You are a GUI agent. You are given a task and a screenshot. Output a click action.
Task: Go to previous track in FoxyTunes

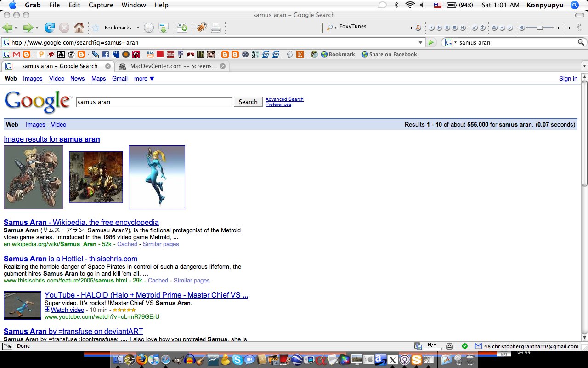(432, 28)
